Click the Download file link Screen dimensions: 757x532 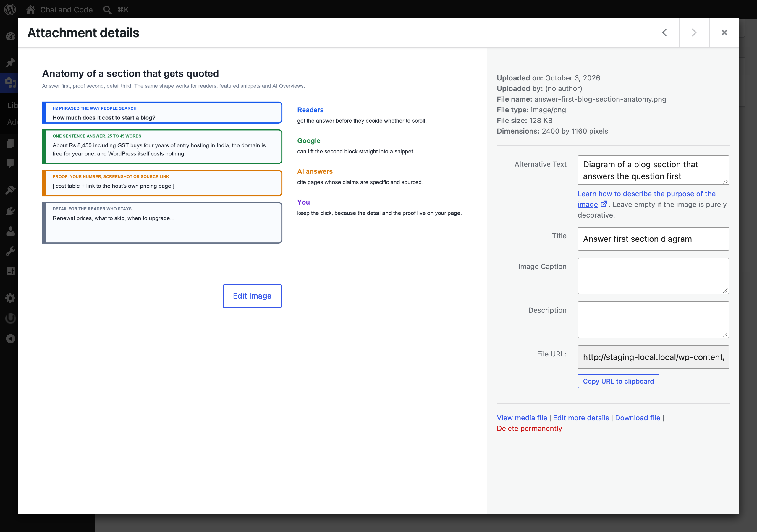(x=638, y=418)
